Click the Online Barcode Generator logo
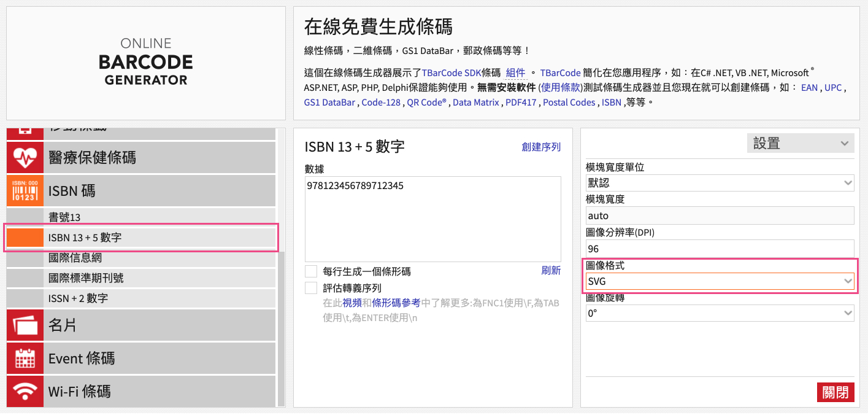Screen dimensions: 868x415 coord(146,63)
